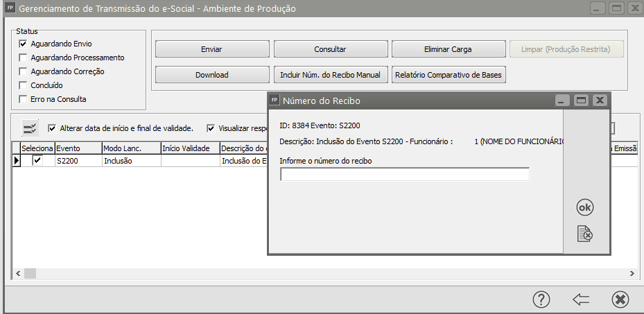This screenshot has width=644, height=314.
Task: Click the receipt number input field
Action: (x=405, y=175)
